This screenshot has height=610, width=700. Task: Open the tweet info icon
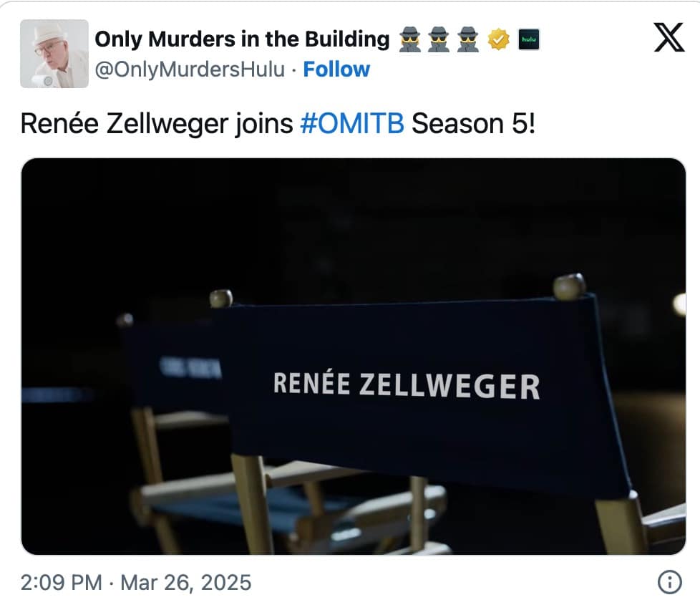click(669, 582)
